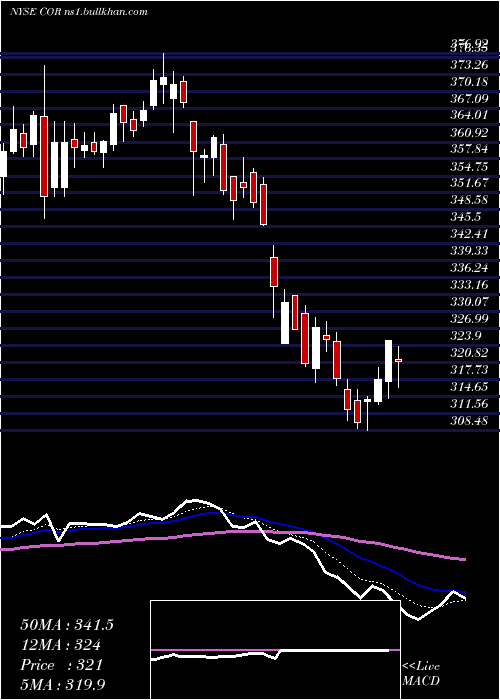Click the 317.73 price axis label
The image size is (500, 700).
click(469, 370)
